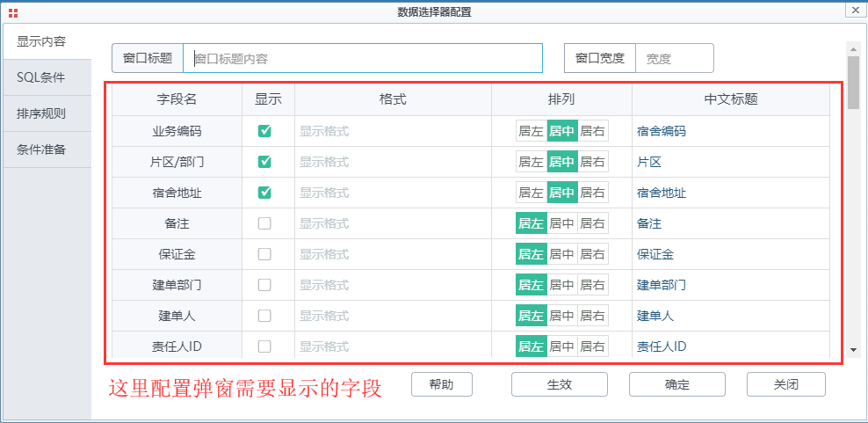
Task: Click scrollbar down arrow of field list
Action: coord(853,349)
